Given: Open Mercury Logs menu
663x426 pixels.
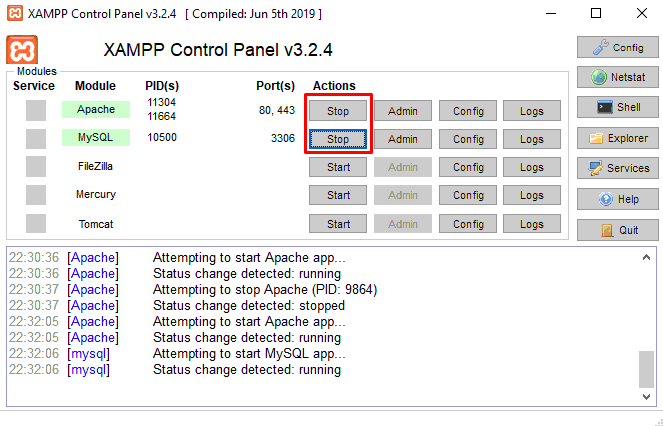Looking at the screenshot, I should click(x=532, y=195).
